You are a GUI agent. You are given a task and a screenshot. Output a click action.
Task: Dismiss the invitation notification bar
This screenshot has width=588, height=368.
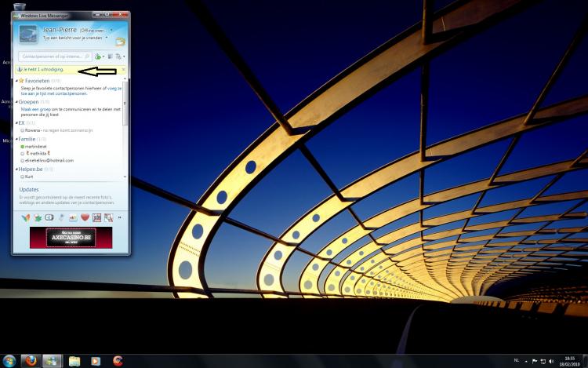(x=123, y=69)
